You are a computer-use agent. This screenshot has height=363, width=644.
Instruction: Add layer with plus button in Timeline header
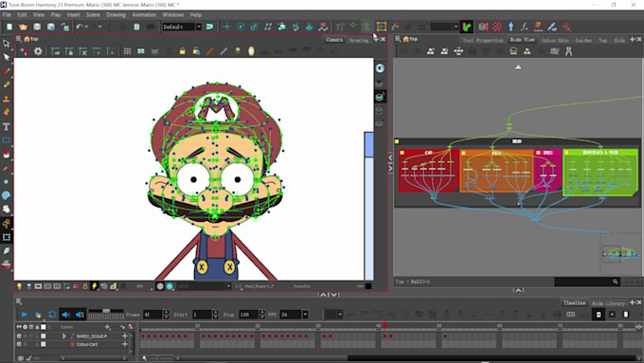pyautogui.click(x=108, y=327)
